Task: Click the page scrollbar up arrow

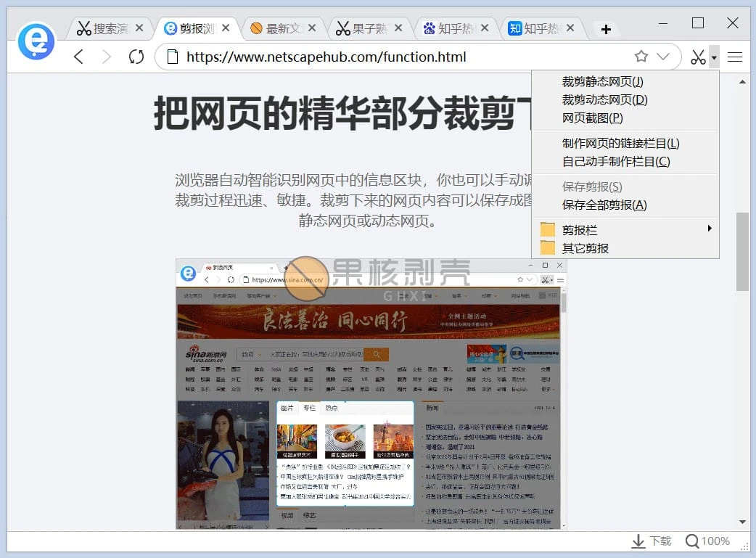Action: (742, 82)
